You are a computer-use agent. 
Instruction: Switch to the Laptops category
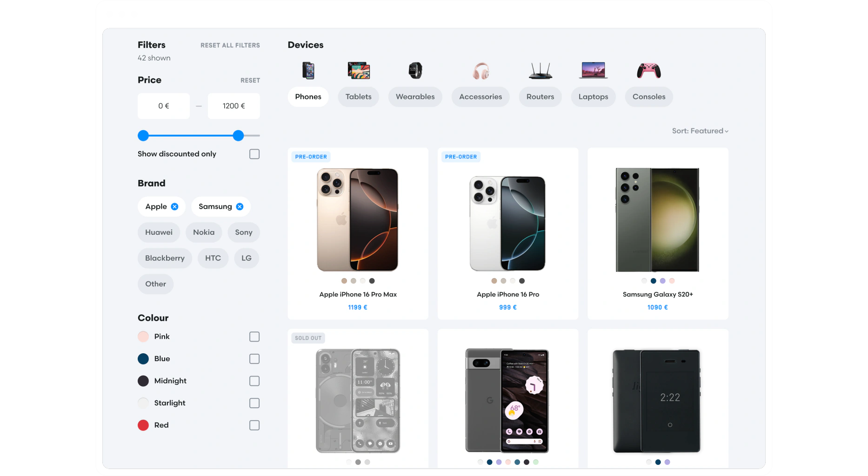click(594, 97)
